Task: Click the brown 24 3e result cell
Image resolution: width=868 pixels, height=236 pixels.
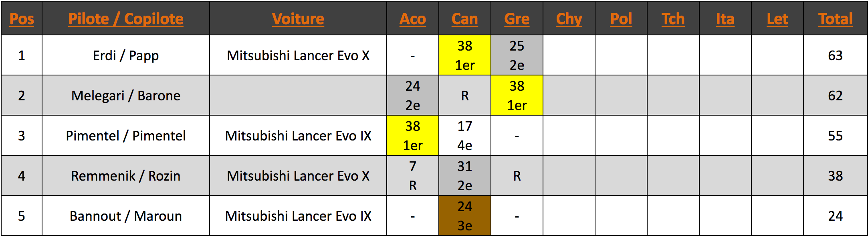Action: pyautogui.click(x=464, y=216)
